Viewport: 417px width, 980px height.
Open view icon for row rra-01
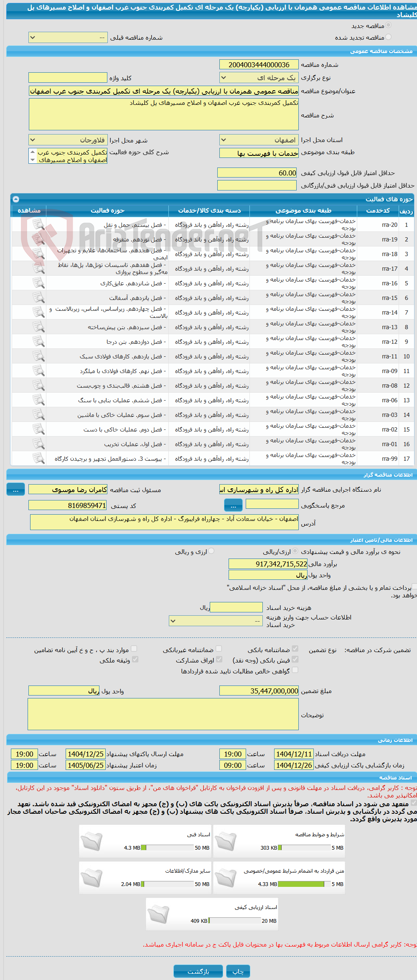click(x=38, y=444)
